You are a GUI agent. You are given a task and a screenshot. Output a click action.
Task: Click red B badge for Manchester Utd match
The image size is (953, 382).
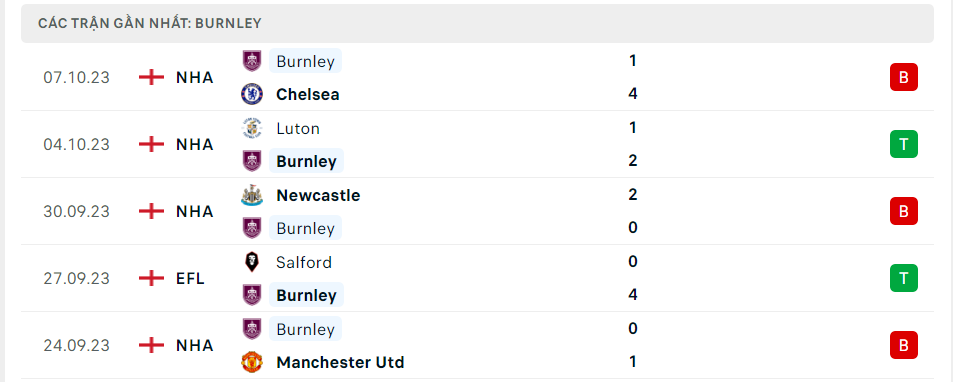(904, 345)
